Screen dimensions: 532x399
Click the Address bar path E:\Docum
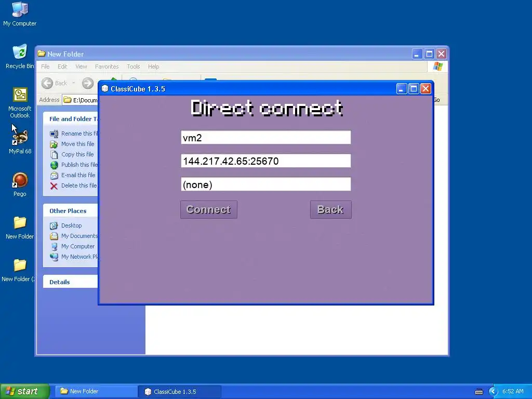[85, 100]
